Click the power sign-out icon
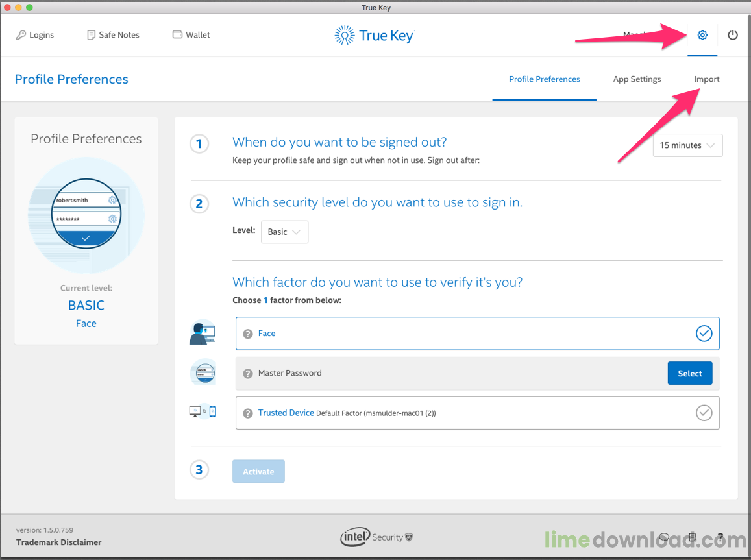 coord(733,35)
